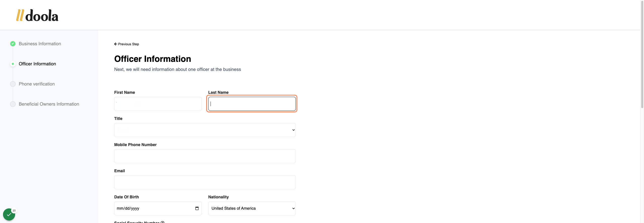Open the Nationality dropdown

[252, 208]
